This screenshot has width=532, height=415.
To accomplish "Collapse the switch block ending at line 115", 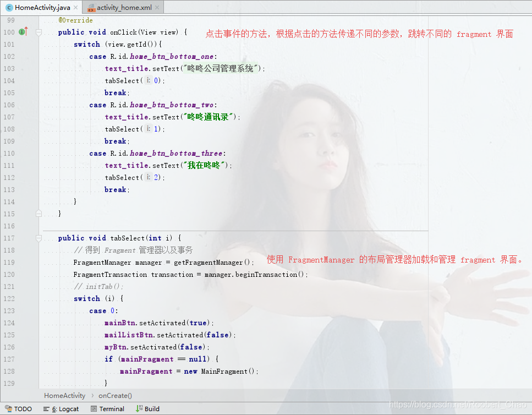I will 38,214.
